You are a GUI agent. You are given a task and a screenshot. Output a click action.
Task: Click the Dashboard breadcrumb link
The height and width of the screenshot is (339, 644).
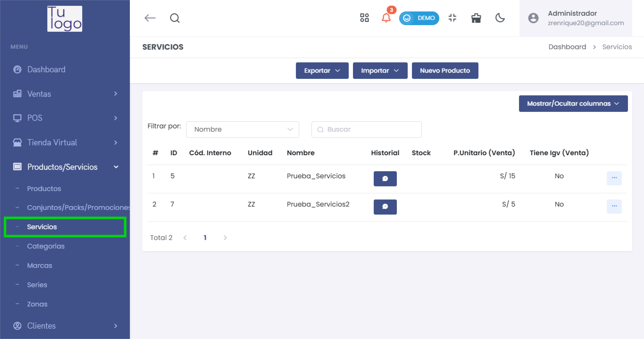point(567,47)
